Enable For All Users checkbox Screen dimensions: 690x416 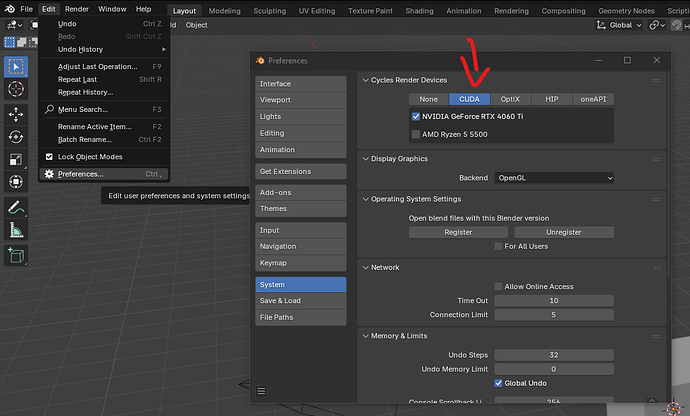click(498, 246)
